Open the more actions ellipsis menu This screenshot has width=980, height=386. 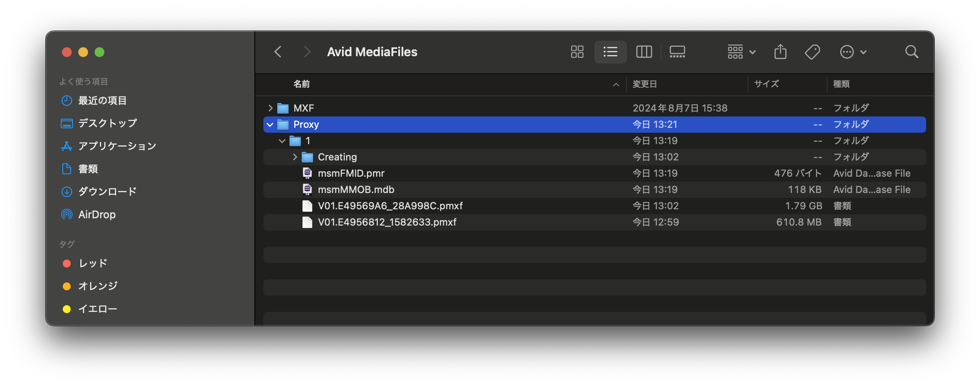[x=853, y=52]
